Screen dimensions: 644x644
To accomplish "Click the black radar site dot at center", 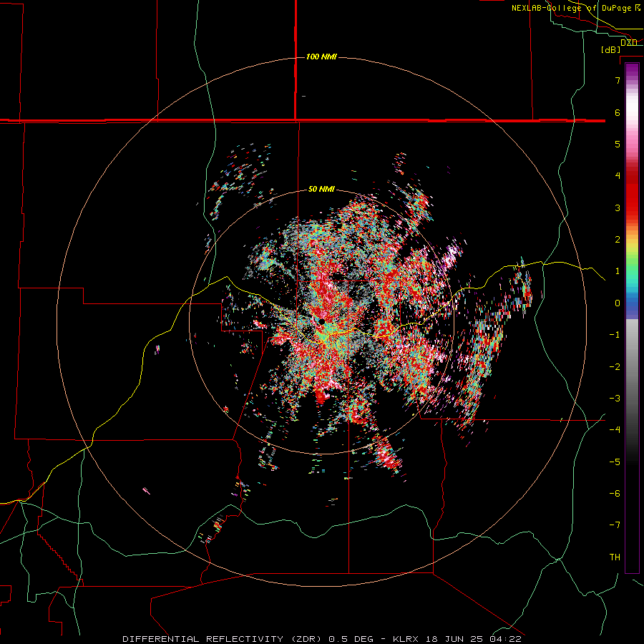I will (321, 321).
